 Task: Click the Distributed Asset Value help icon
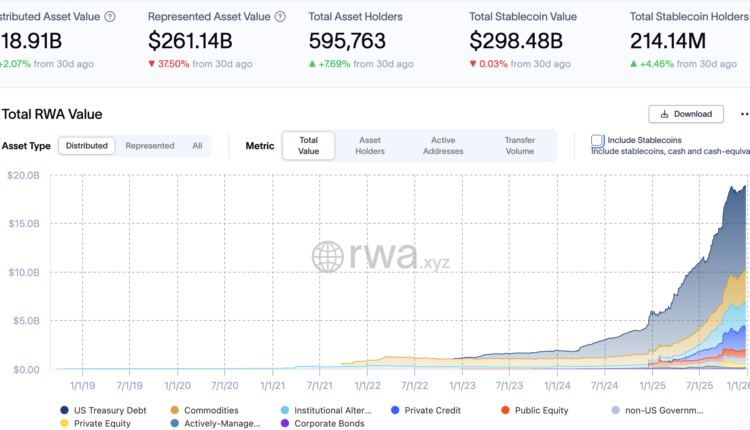110,17
